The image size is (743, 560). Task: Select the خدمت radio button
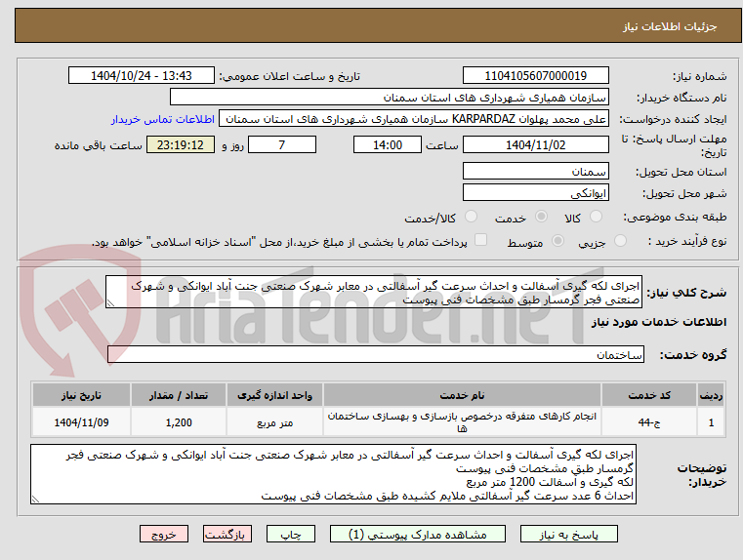coord(541,217)
